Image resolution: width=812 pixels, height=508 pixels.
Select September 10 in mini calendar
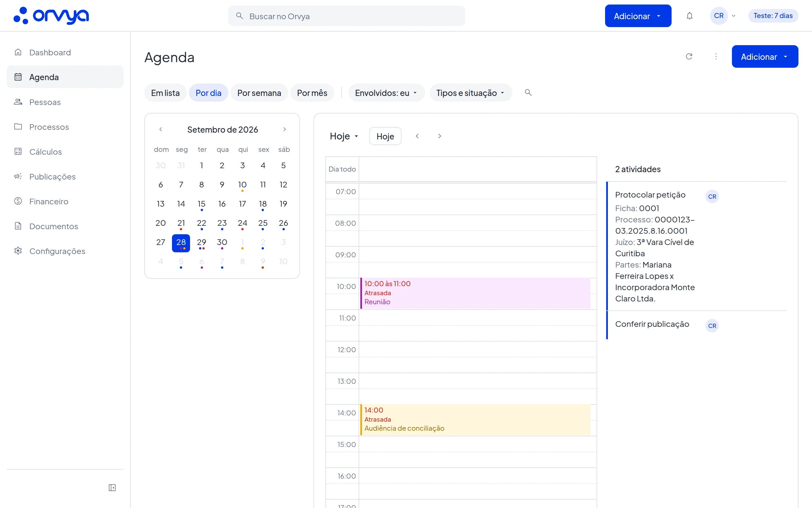click(242, 185)
